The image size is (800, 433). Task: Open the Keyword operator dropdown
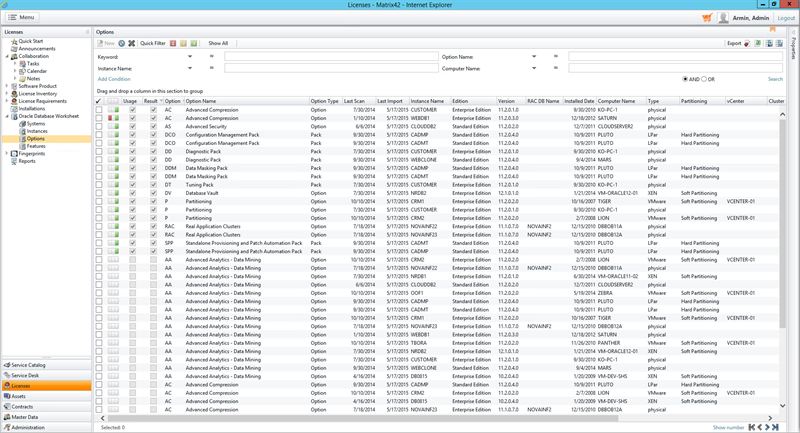(x=191, y=57)
